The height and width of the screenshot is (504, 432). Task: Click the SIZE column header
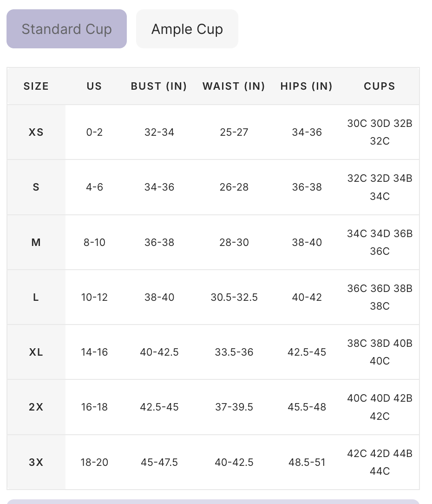point(36,86)
